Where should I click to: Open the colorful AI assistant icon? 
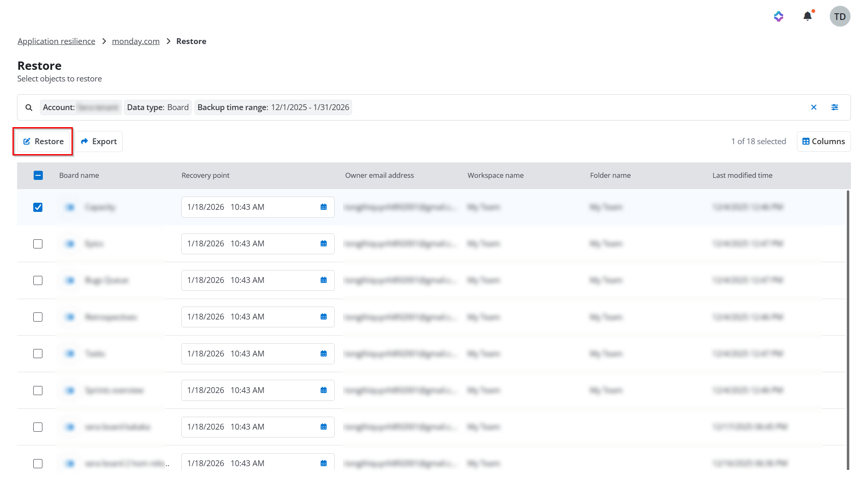[779, 16]
